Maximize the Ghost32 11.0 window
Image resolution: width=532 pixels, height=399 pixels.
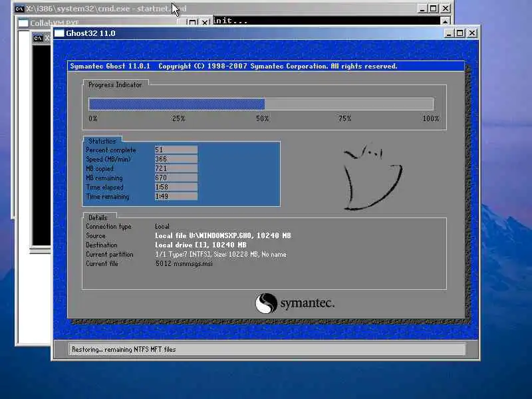tap(460, 33)
